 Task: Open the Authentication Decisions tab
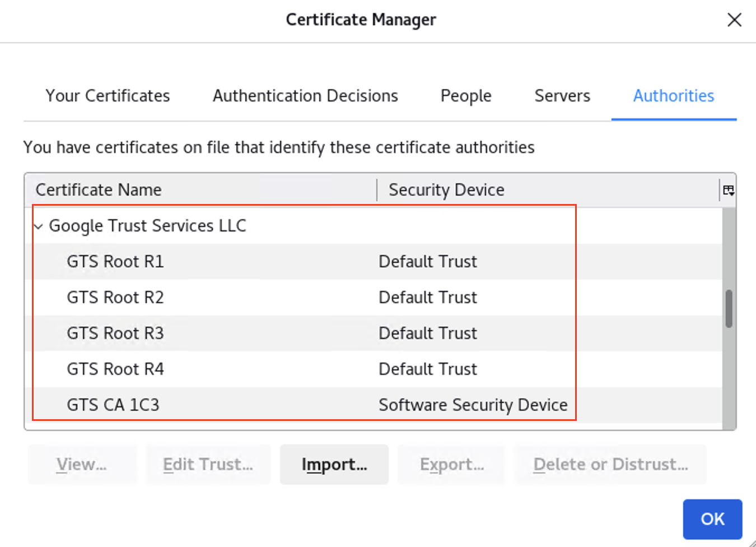305,96
